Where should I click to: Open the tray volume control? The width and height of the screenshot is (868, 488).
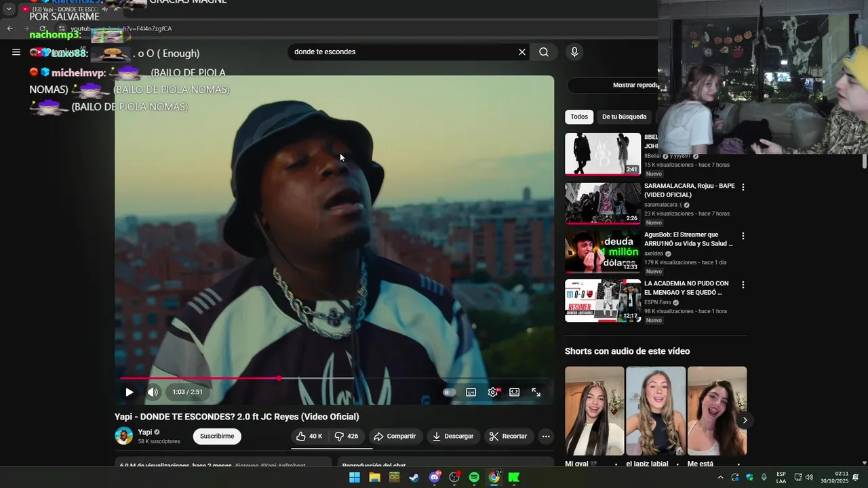[x=809, y=477]
